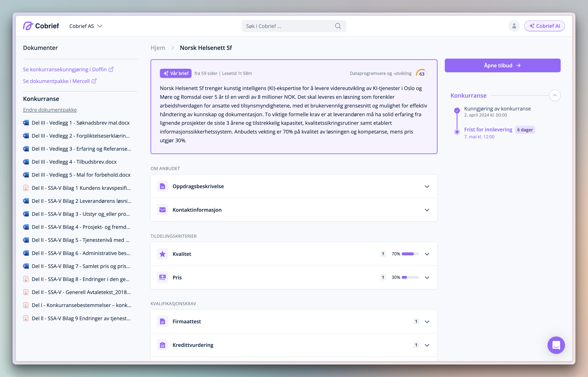Click the Cobrief logo icon
Image resolution: width=588 pixels, height=377 pixels.
[x=28, y=26]
